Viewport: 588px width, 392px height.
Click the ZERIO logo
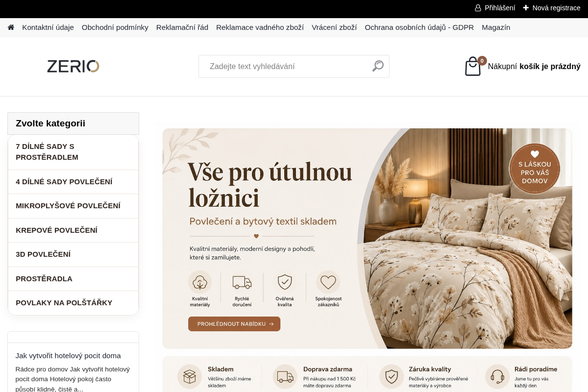(x=73, y=66)
